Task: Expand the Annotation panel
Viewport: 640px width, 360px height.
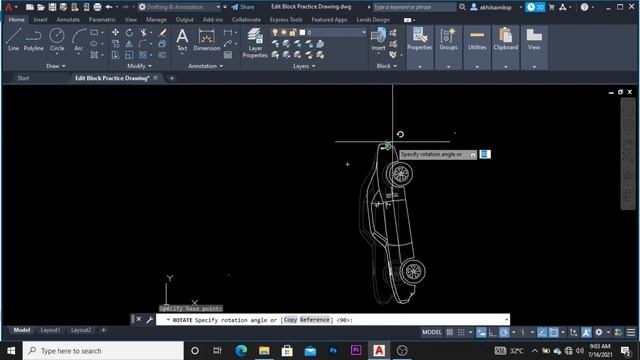Action: (205, 66)
